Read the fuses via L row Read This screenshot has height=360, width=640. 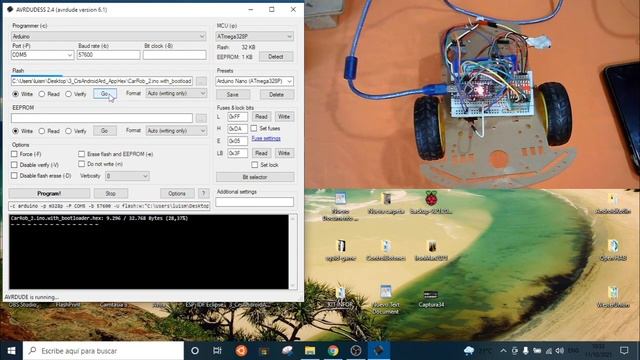click(x=261, y=116)
